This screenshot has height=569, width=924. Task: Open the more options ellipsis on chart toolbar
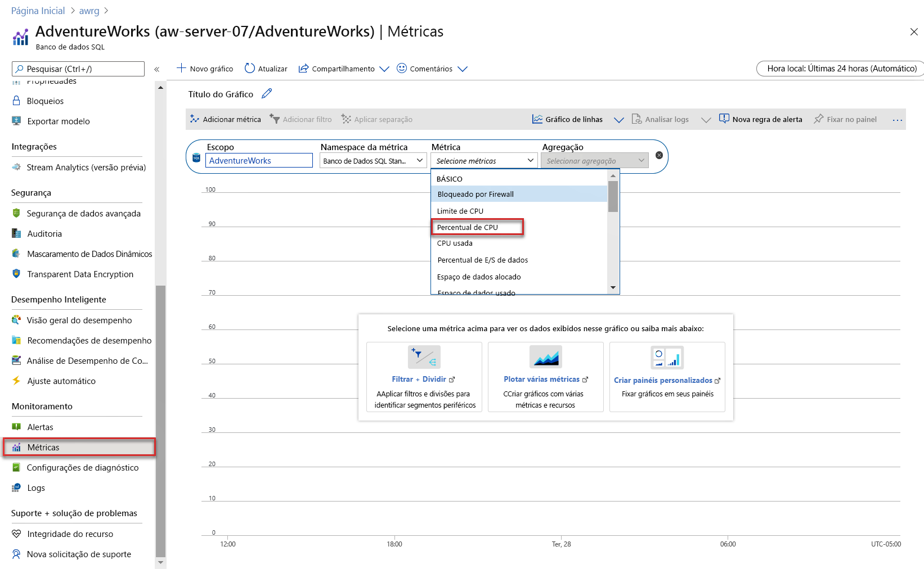click(x=898, y=120)
